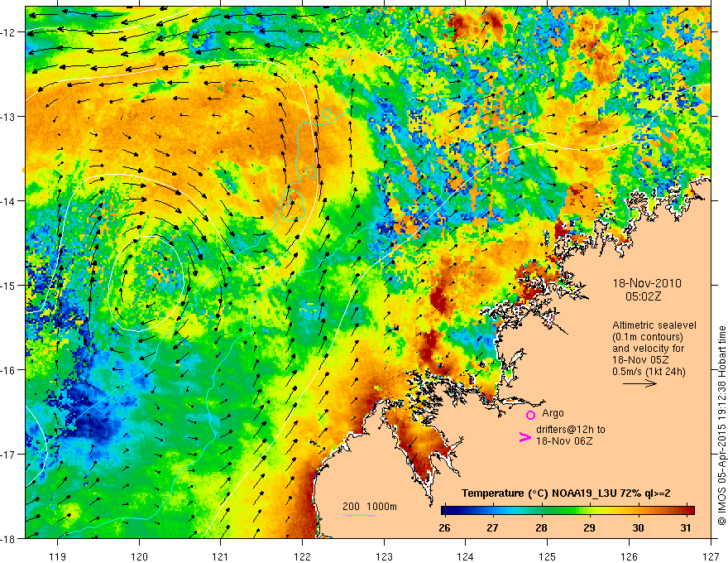The image size is (728, 563).
Task: Click the longitude label '126'
Action: pos(629,556)
